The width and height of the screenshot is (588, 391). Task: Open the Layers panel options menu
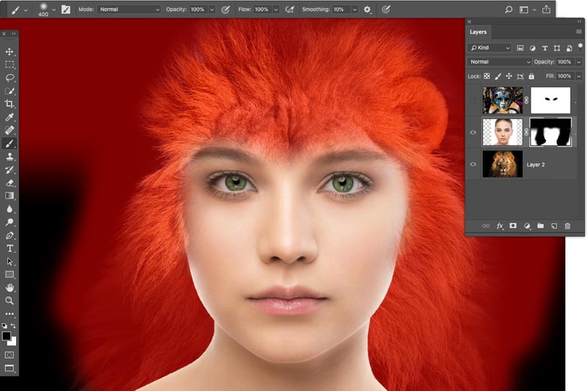578,32
